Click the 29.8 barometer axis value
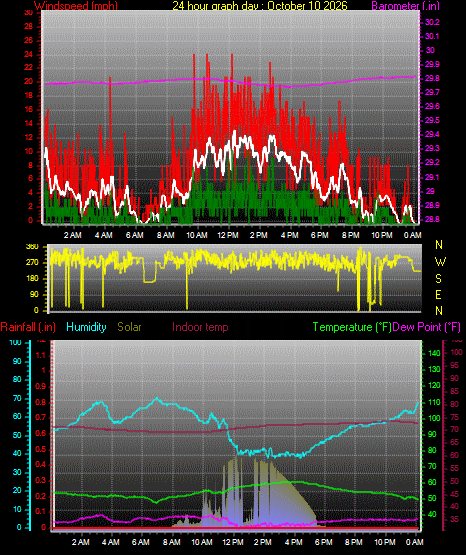 coord(432,78)
